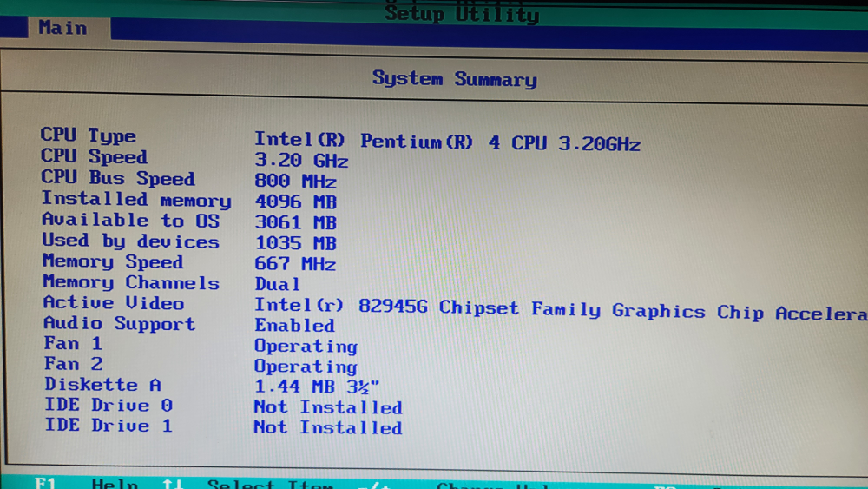Select the CPU Speed label
868x489 pixels.
click(x=94, y=156)
